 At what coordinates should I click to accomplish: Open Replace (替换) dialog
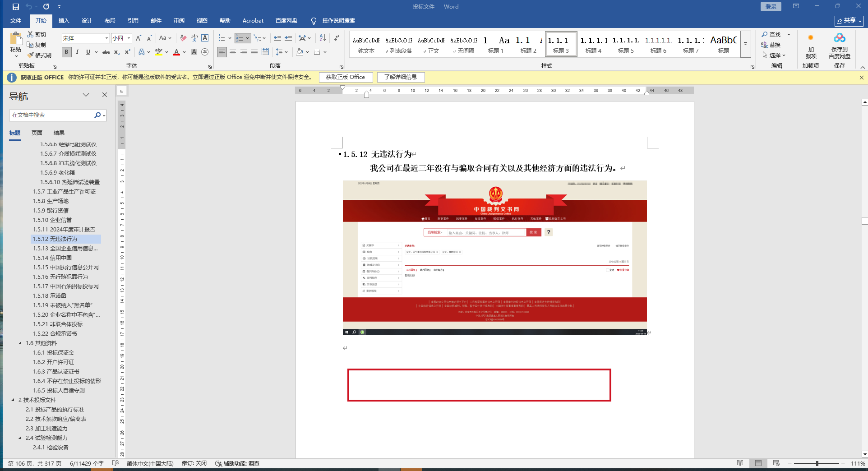tap(771, 45)
